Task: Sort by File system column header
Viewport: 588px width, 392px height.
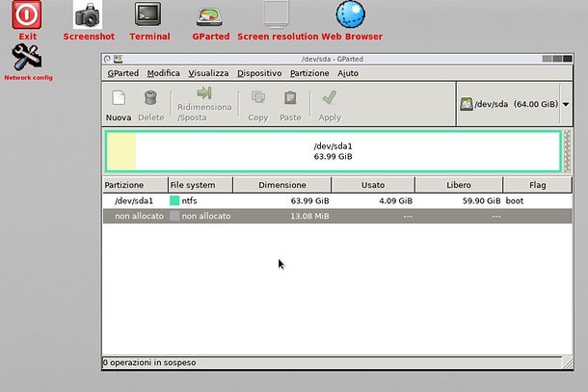Action: [200, 185]
